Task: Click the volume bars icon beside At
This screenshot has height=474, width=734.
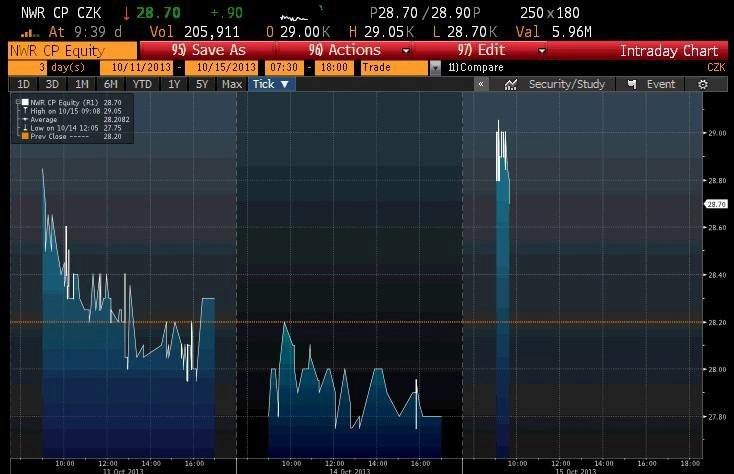Action: (30, 33)
